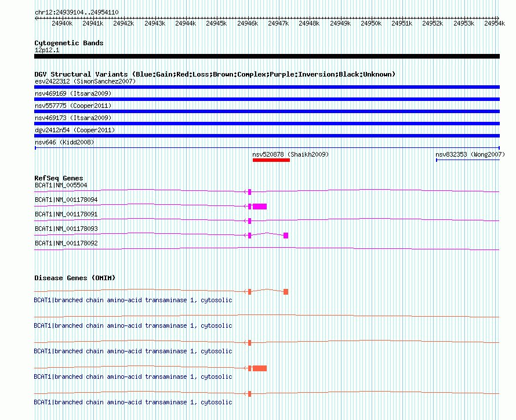The width and height of the screenshot is (516, 420).
Task: Select the Cytogenetic Bands track heading
Action: click(69, 43)
